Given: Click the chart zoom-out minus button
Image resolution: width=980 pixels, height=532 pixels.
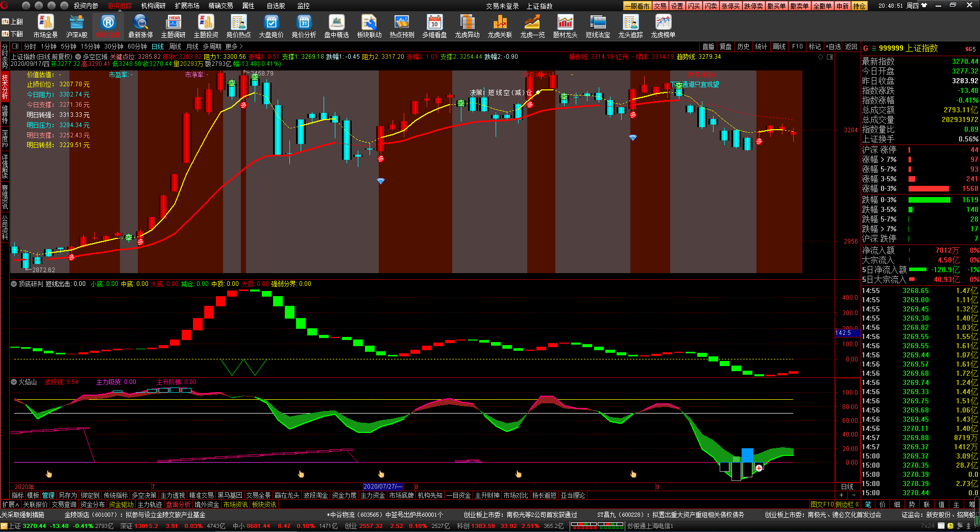Looking at the screenshot, I should pos(853,495).
